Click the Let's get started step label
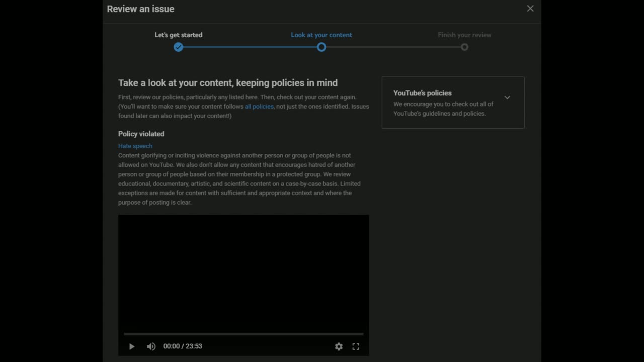The width and height of the screenshot is (644, 362). point(179,35)
